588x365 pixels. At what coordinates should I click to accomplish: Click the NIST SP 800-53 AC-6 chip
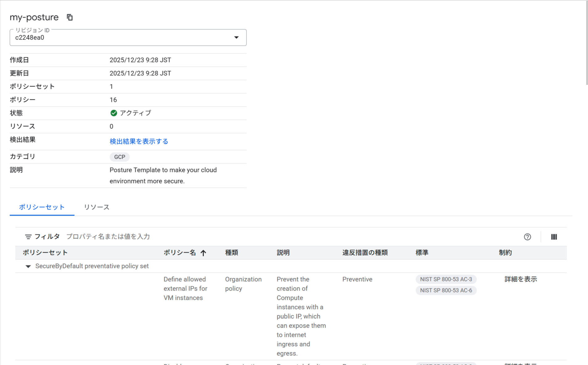click(446, 290)
